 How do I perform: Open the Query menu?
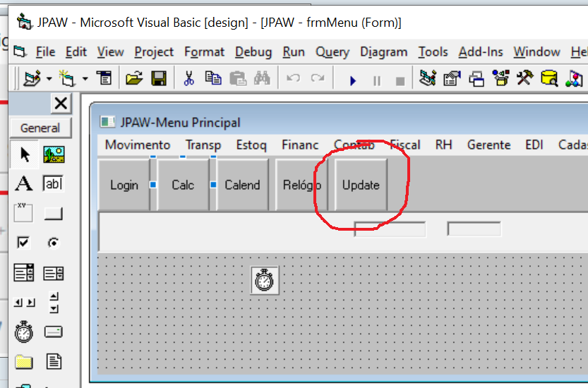click(x=332, y=51)
